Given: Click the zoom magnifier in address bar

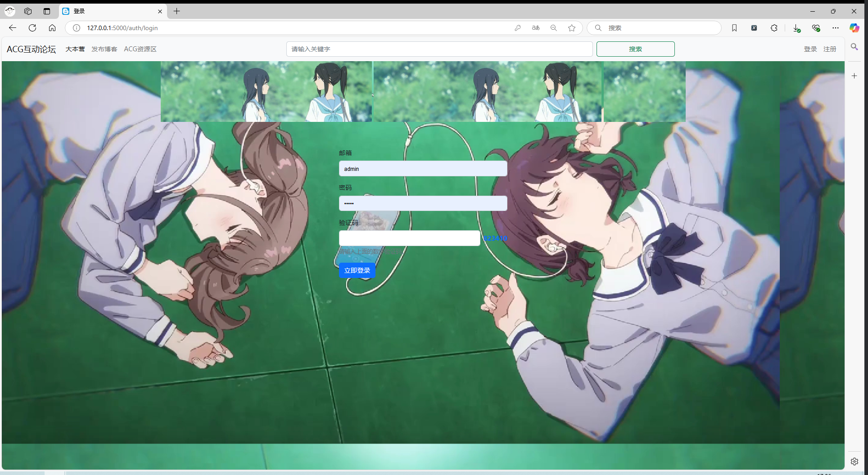Looking at the screenshot, I should pyautogui.click(x=554, y=28).
